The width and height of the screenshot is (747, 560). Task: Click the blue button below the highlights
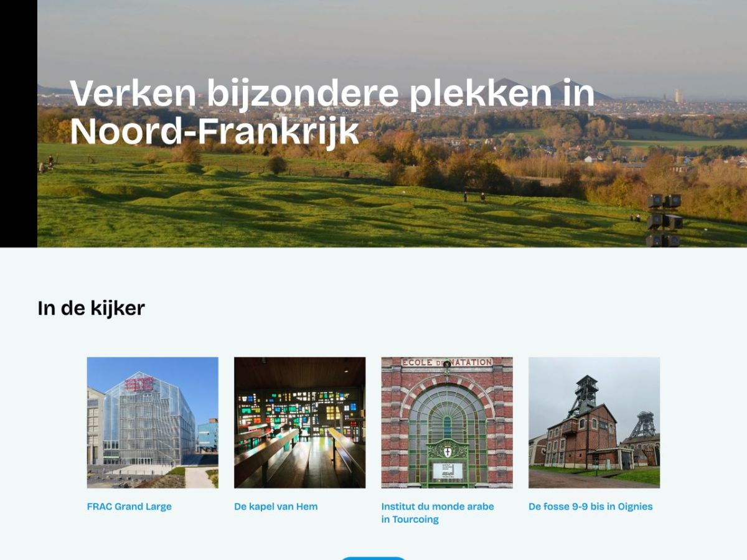point(374,558)
